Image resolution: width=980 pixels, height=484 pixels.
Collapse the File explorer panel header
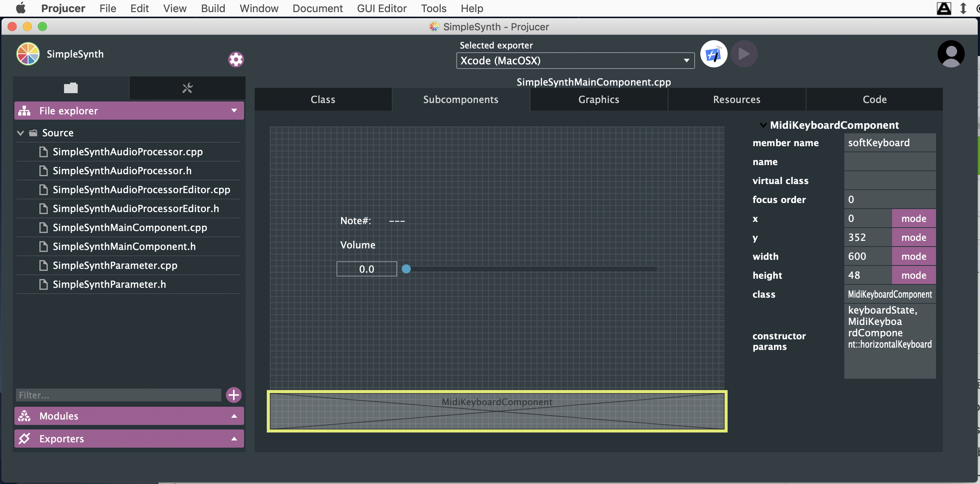pos(129,111)
